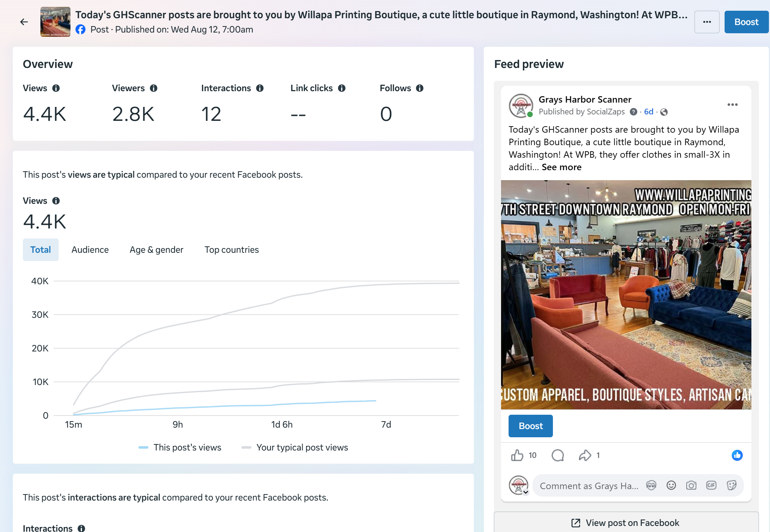The width and height of the screenshot is (770, 532).
Task: Show info for Views in Overview
Action: (56, 88)
